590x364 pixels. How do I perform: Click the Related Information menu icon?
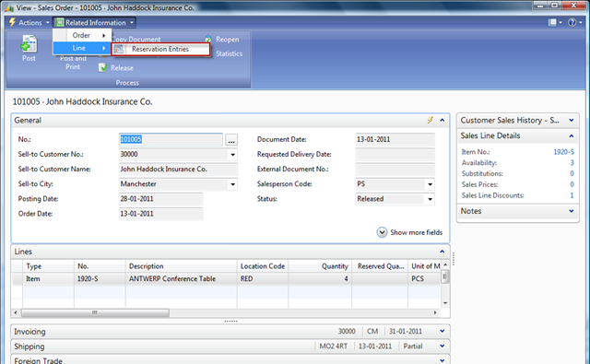59,22
